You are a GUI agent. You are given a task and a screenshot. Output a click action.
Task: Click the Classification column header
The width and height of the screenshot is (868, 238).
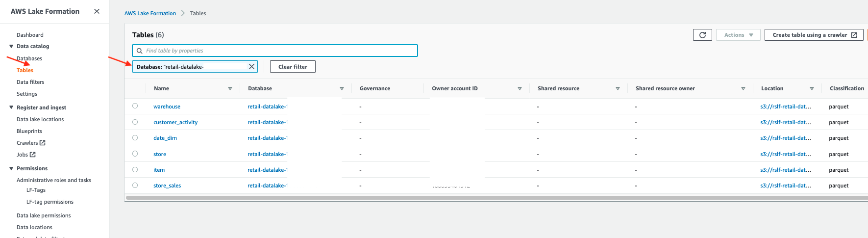pyautogui.click(x=847, y=88)
